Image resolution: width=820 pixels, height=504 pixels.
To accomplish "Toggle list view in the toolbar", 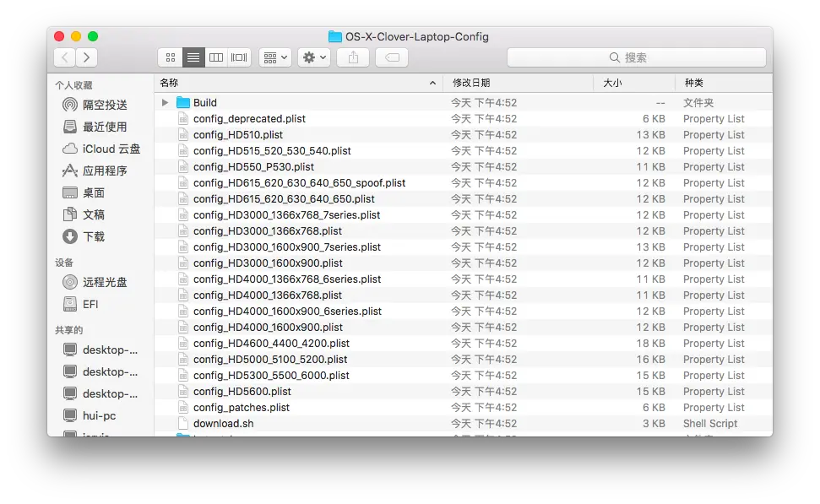I will 193,57.
